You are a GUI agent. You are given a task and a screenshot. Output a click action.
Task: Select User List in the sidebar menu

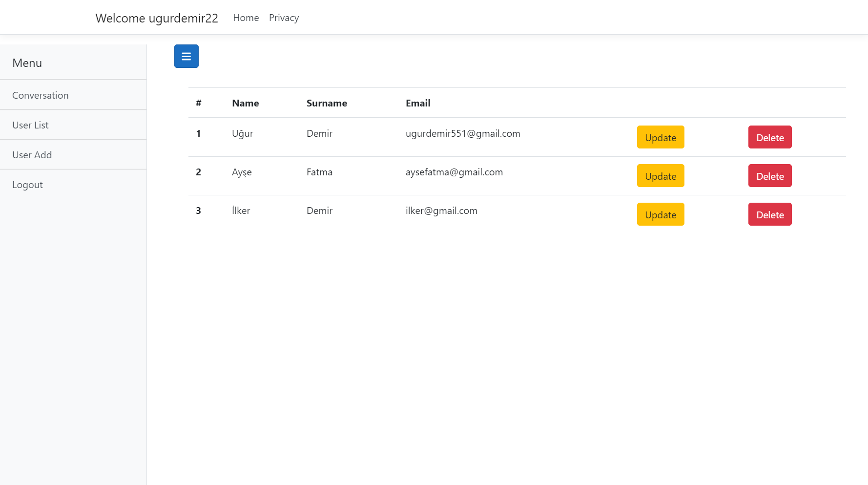[30, 125]
